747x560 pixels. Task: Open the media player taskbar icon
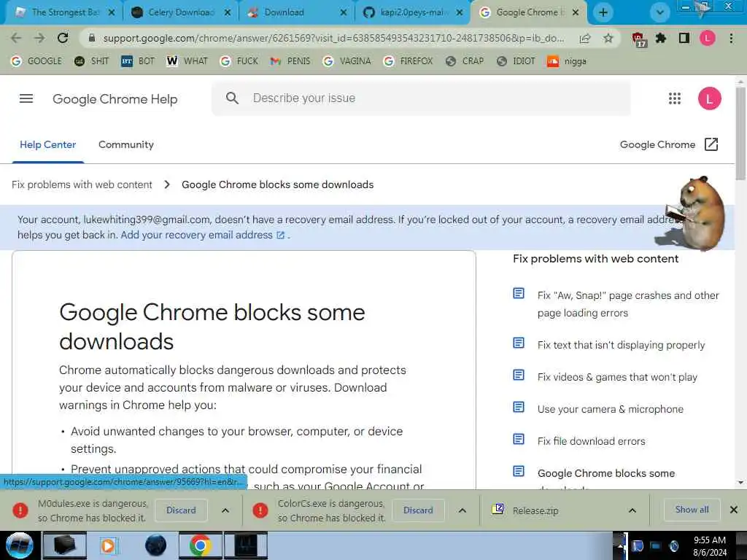[x=108, y=545]
